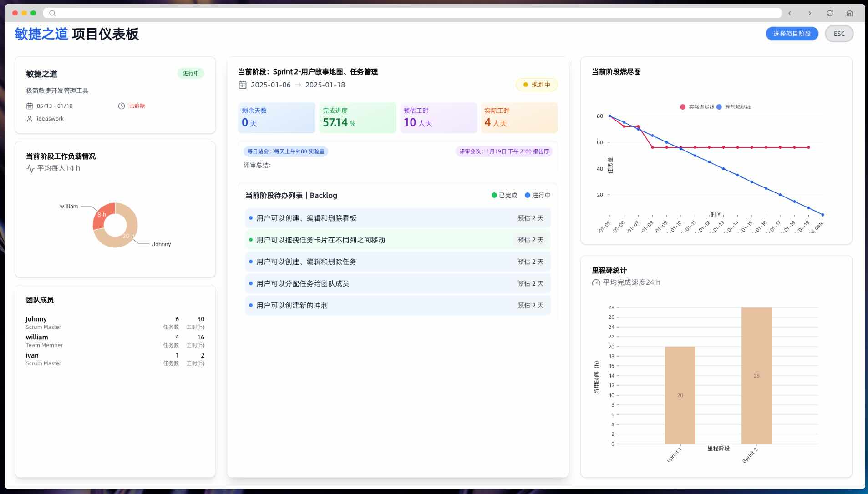
Task: Click the arrow between sprint dates
Action: 298,85
